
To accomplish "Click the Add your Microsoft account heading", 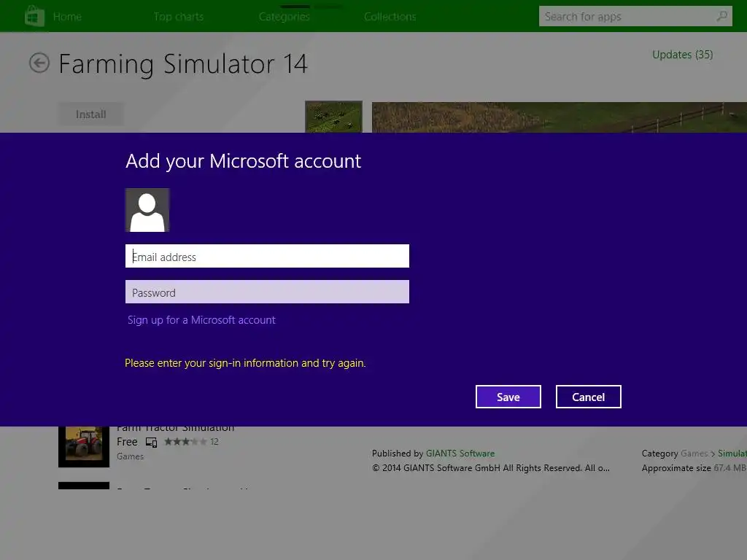I will [x=244, y=161].
